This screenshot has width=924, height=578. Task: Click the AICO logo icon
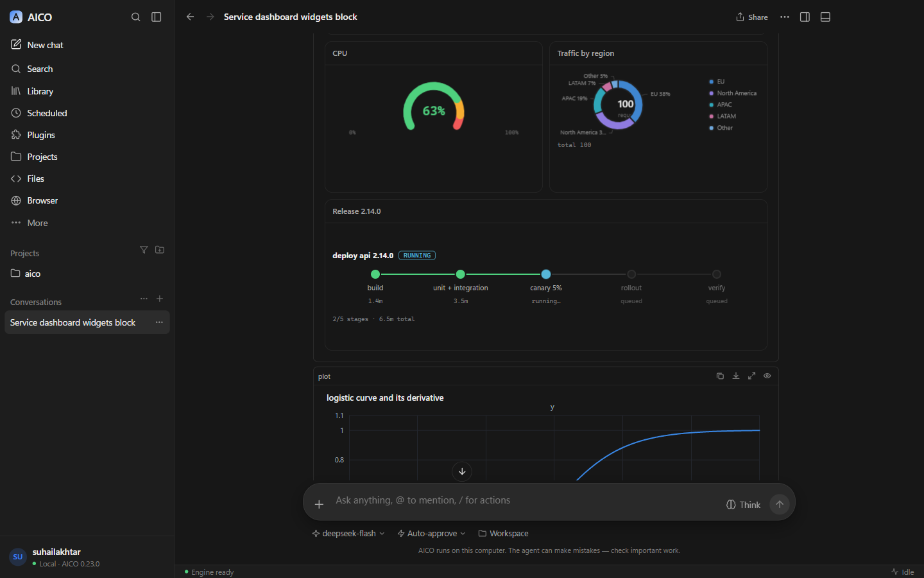click(x=16, y=17)
